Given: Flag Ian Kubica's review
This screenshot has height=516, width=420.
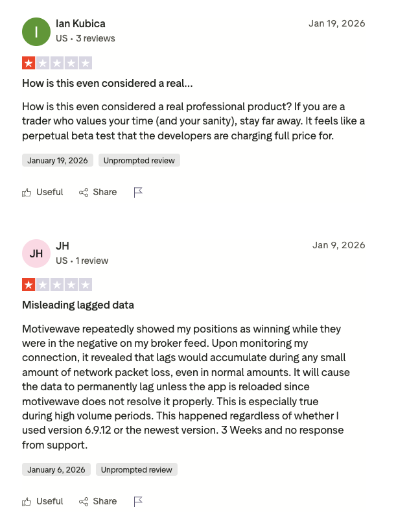Looking at the screenshot, I should click(x=138, y=192).
